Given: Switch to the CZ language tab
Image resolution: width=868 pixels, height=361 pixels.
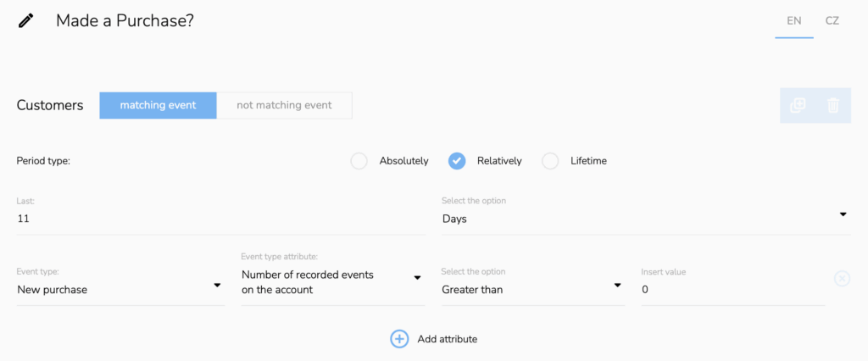Looking at the screenshot, I should click(832, 20).
